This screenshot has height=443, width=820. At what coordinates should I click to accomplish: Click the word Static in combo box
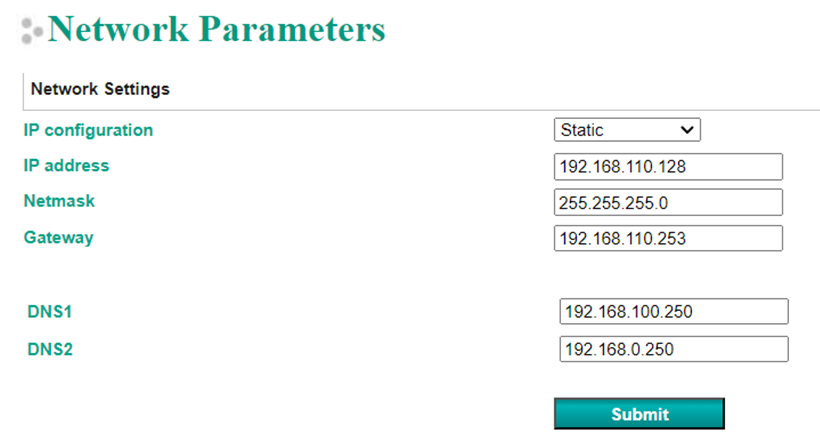coord(582,130)
